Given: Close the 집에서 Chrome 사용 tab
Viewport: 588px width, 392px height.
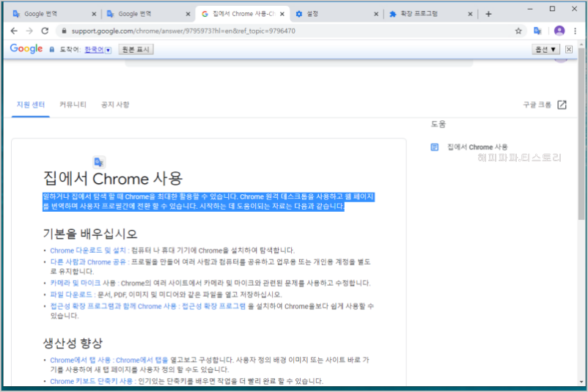Looking at the screenshot, I should [282, 14].
